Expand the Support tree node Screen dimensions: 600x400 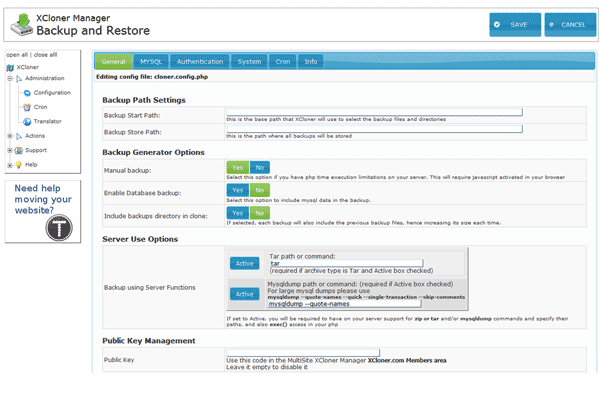tap(8, 150)
